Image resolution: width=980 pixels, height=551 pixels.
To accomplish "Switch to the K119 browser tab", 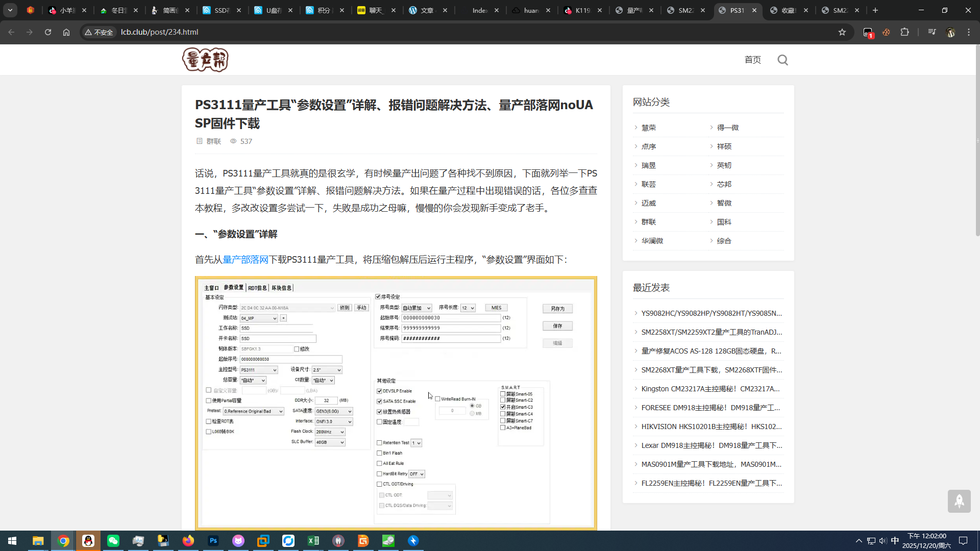I will coord(582,10).
